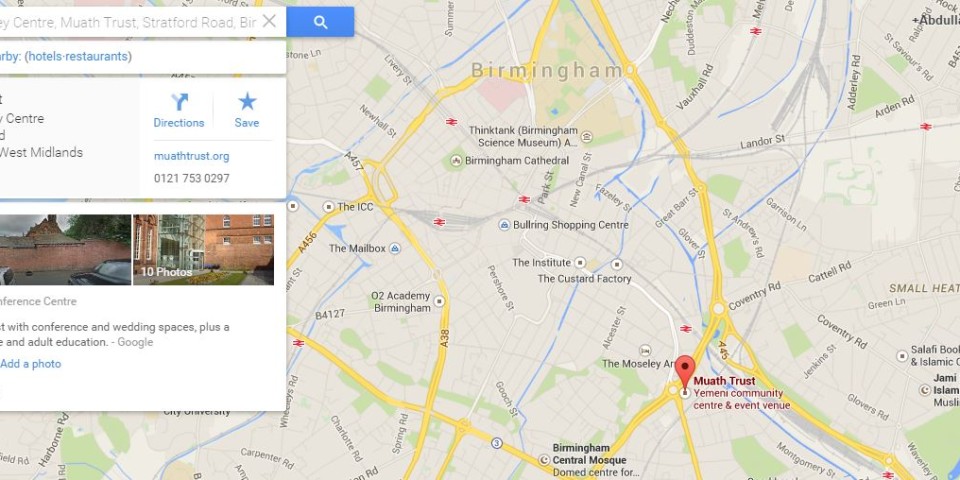Clear the search box with the X
The width and height of the screenshot is (960, 480).
click(269, 21)
